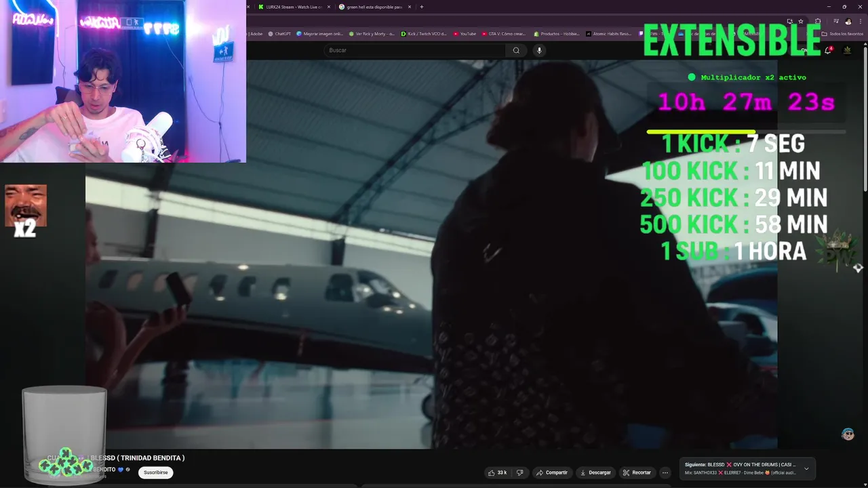868x488 pixels.
Task: Open Todos los favoritos folder
Action: point(843,33)
